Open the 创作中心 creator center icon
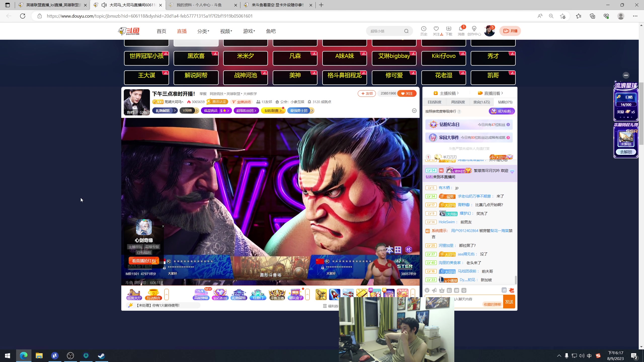 pyautogui.click(x=474, y=31)
